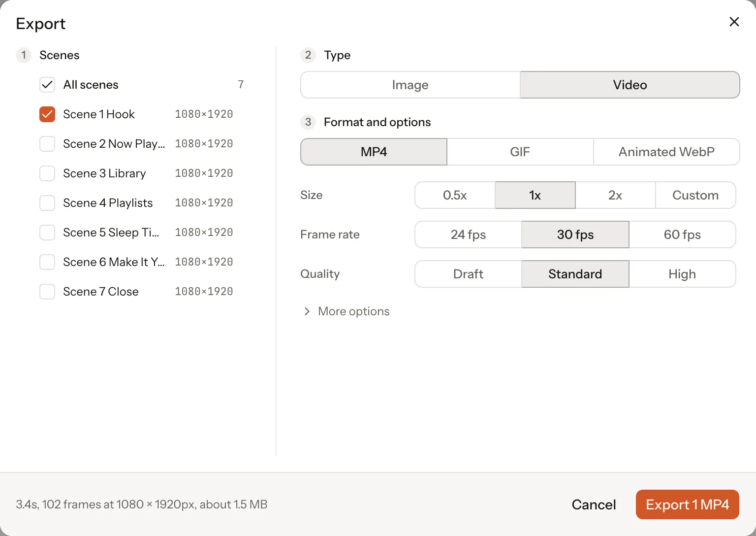Close the Export dialog with the X icon
The height and width of the screenshot is (536, 756).
click(734, 22)
